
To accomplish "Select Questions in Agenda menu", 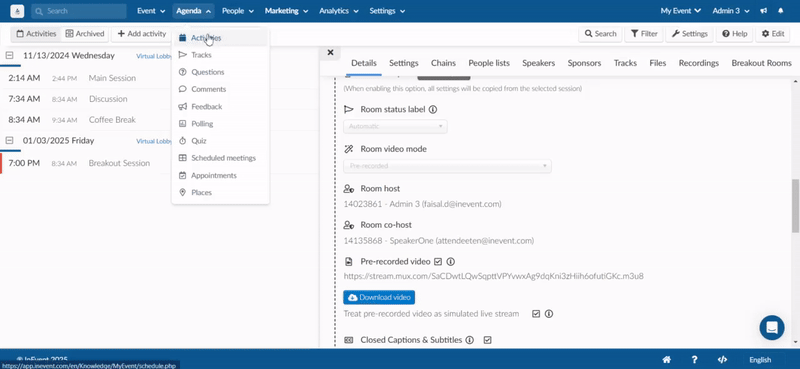I will [x=220, y=72].
